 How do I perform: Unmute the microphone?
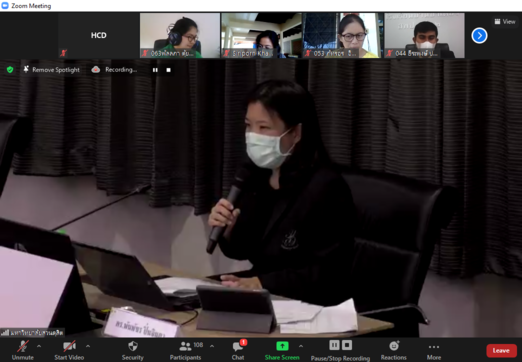click(x=23, y=350)
